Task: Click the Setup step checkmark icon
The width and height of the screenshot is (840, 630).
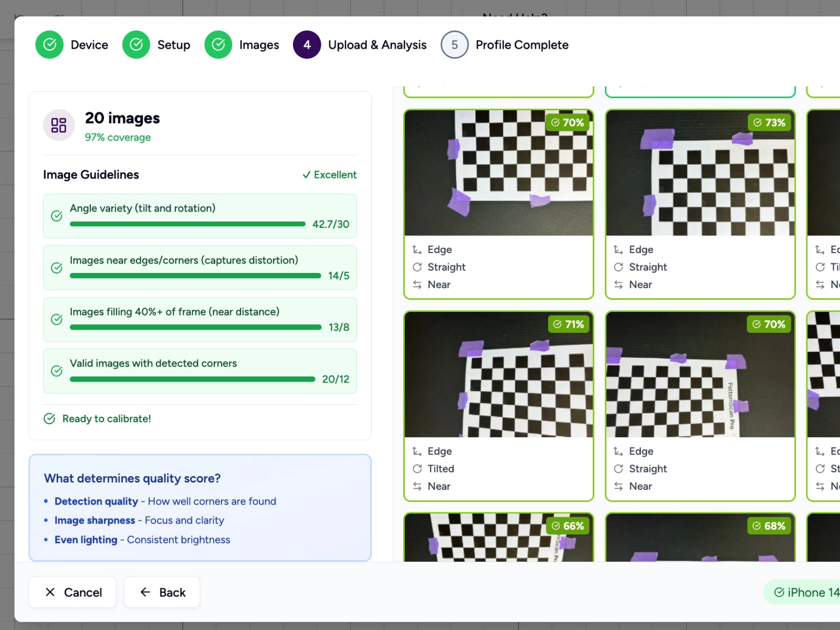Action: [136, 45]
